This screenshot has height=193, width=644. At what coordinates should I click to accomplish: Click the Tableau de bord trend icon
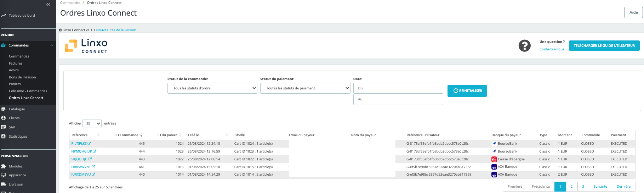pos(3,15)
